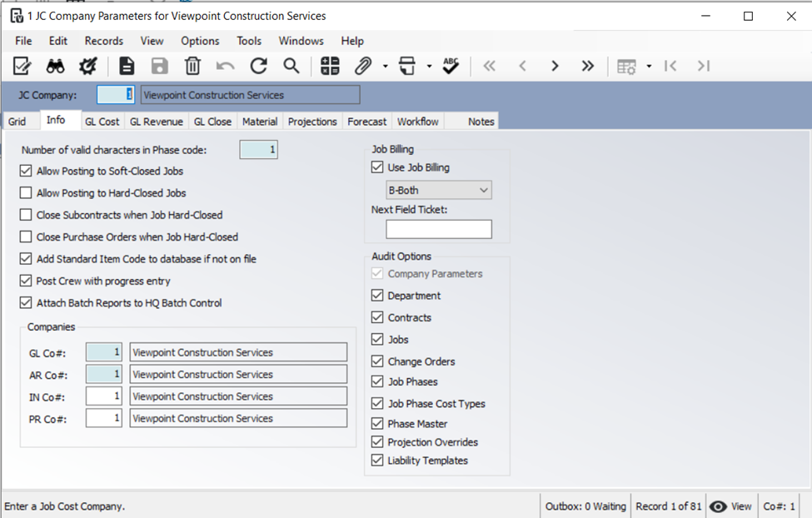Click the Next Field Ticket input
Image resolution: width=812 pixels, height=518 pixels.
pyautogui.click(x=439, y=229)
